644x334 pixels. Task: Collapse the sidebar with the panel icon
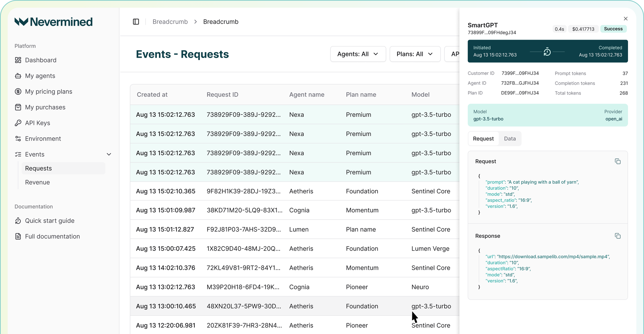(x=136, y=22)
